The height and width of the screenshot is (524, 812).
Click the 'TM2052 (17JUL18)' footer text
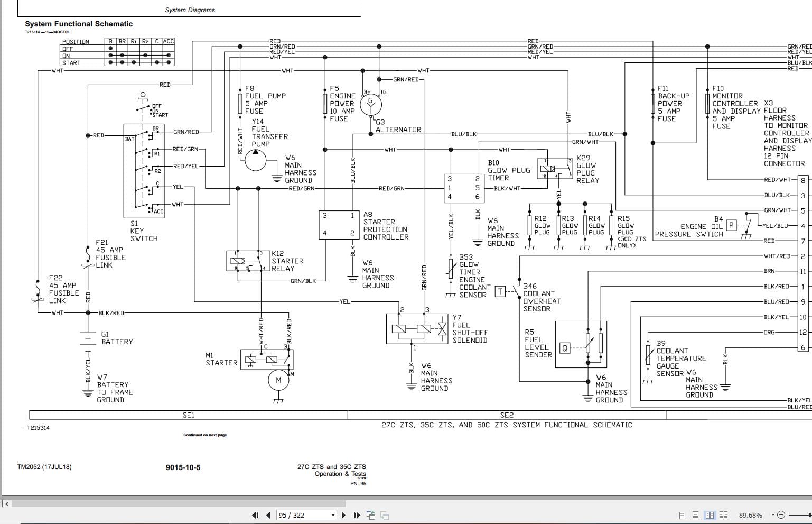pos(44,467)
